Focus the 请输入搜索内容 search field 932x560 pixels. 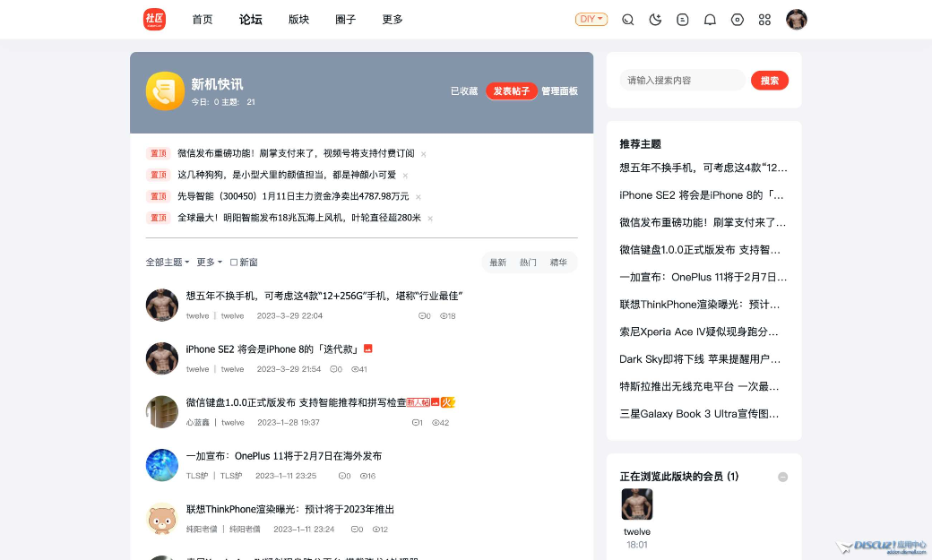coord(682,81)
